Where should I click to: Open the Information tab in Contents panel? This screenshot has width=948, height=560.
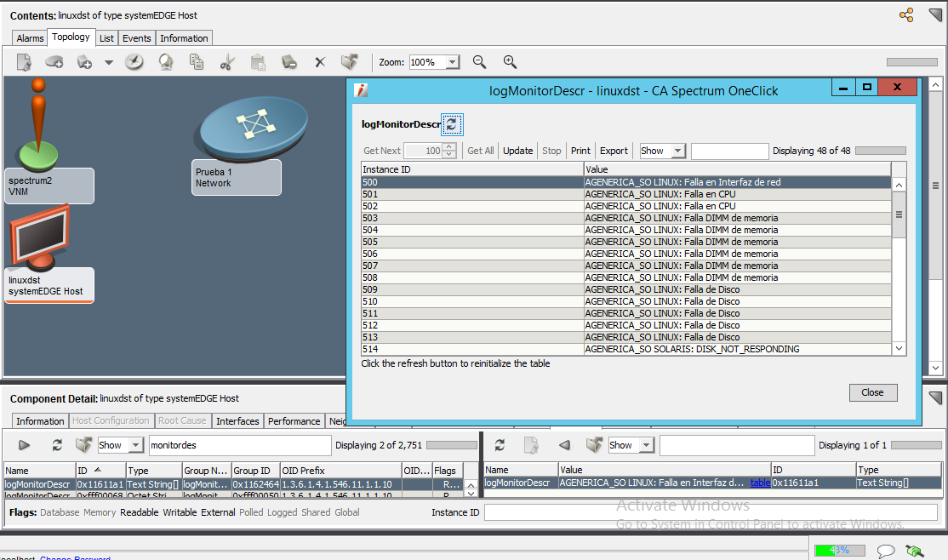tap(184, 38)
